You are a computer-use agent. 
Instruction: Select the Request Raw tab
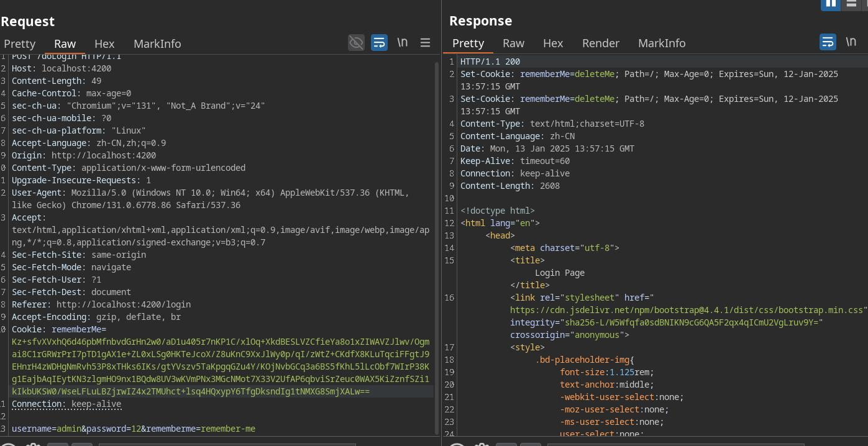click(65, 43)
